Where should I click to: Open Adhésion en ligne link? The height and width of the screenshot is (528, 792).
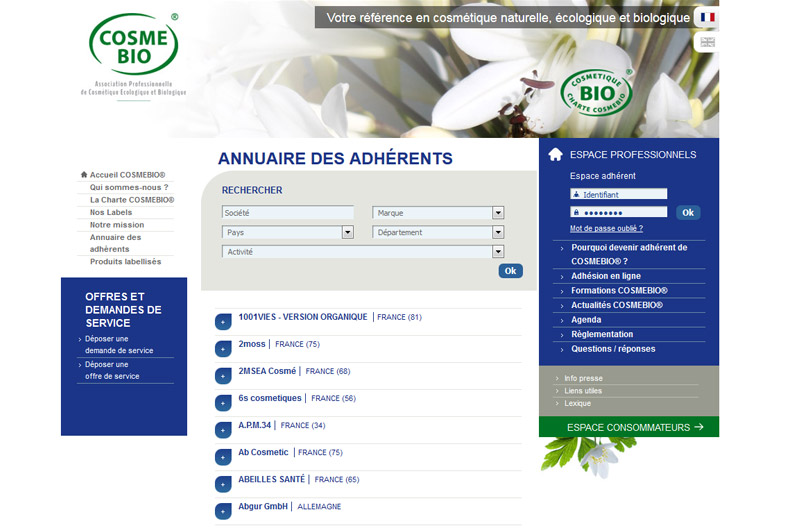(x=606, y=276)
